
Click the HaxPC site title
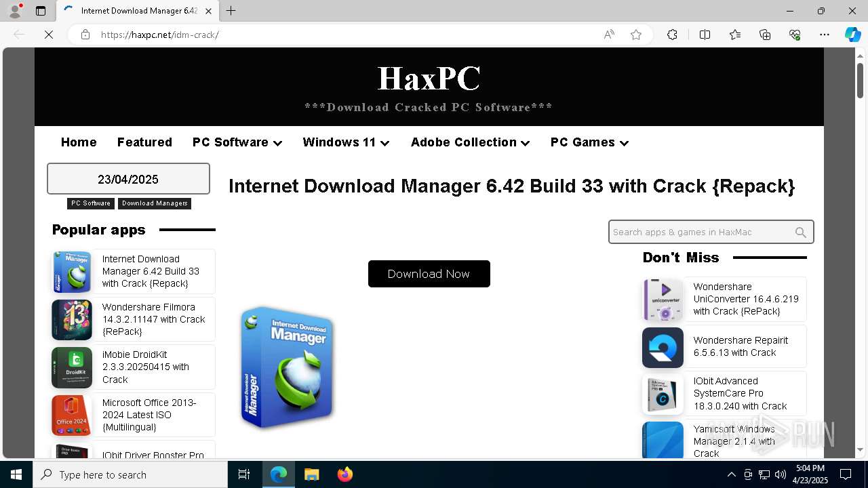(x=429, y=78)
